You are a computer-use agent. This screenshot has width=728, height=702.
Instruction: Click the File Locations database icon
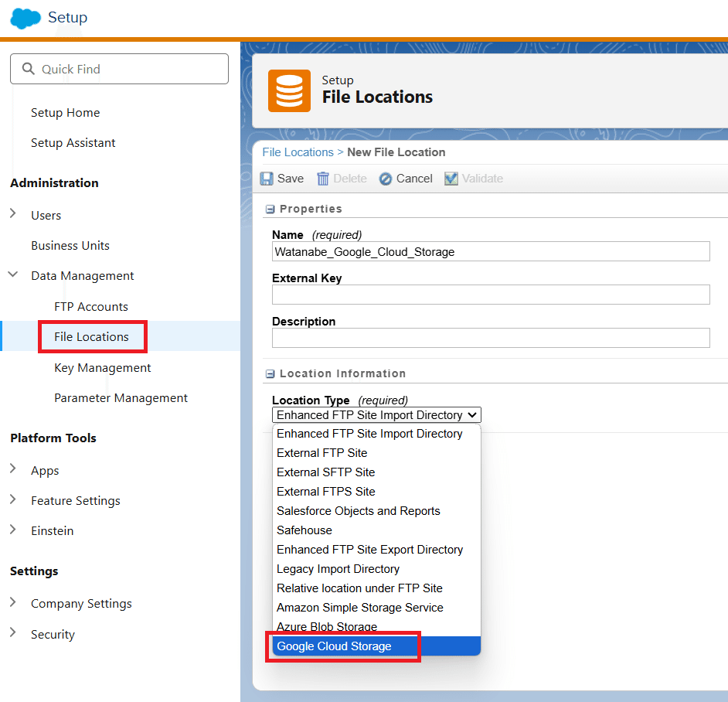(x=289, y=90)
